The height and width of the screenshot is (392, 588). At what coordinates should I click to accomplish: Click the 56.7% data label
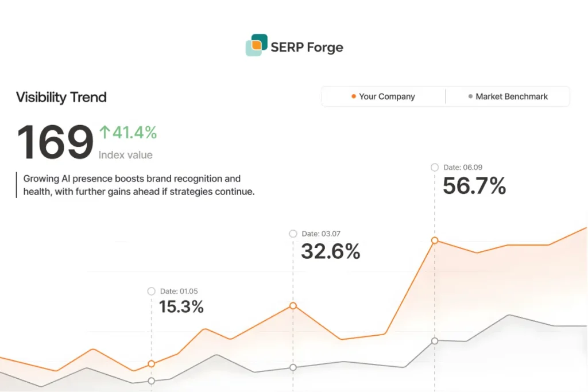click(x=474, y=186)
